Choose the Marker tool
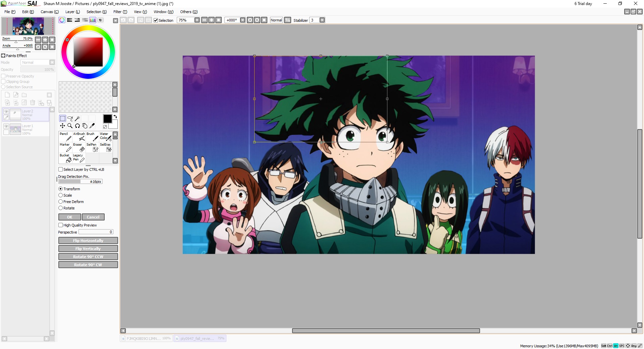 (x=65, y=147)
